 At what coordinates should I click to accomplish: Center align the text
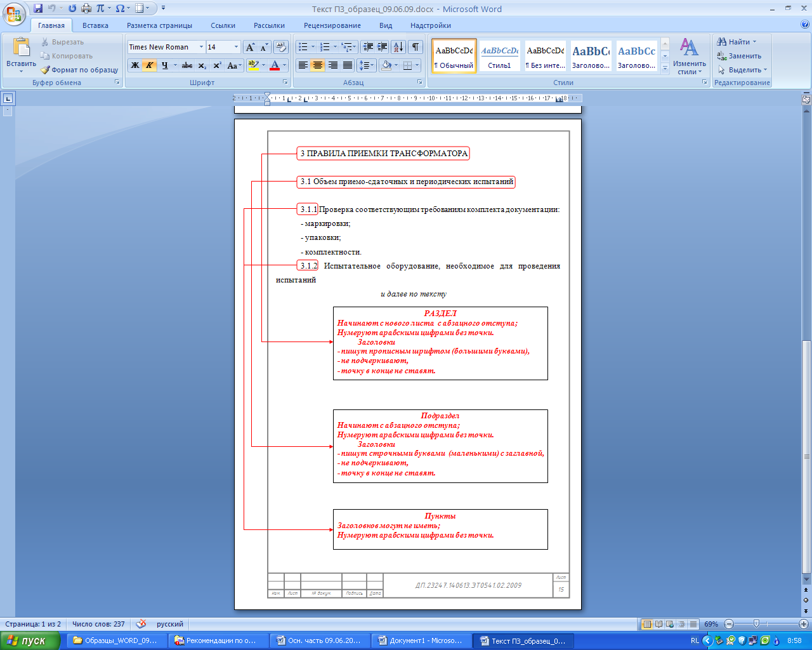[318, 65]
